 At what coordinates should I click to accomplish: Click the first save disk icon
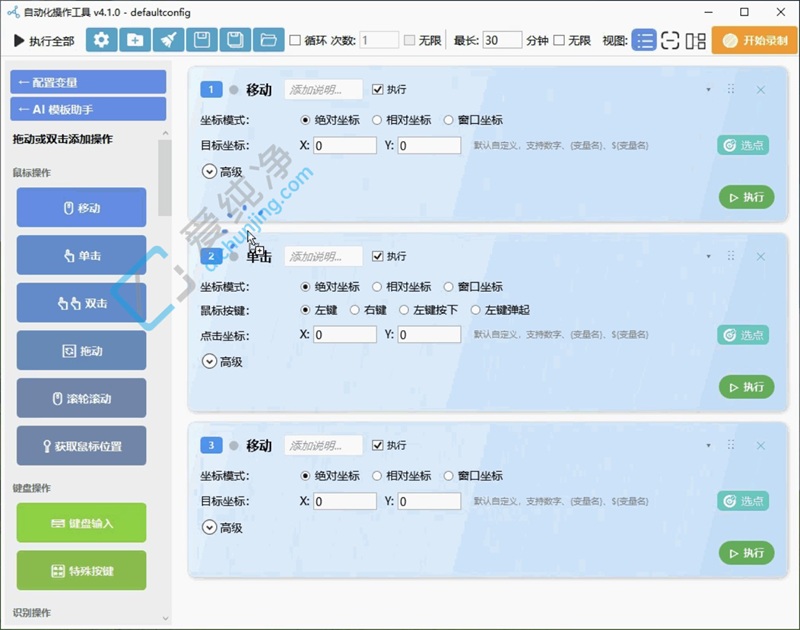[x=202, y=40]
